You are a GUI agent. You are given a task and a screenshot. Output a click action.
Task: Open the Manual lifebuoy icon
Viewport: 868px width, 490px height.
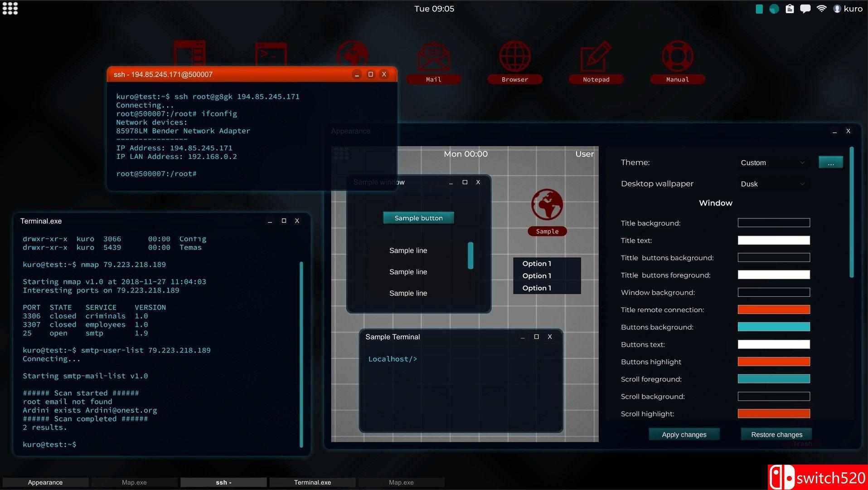pos(677,58)
